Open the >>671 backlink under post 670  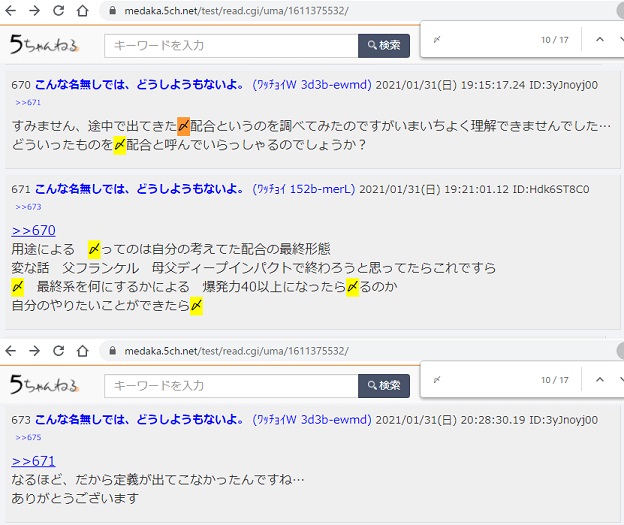[28, 102]
